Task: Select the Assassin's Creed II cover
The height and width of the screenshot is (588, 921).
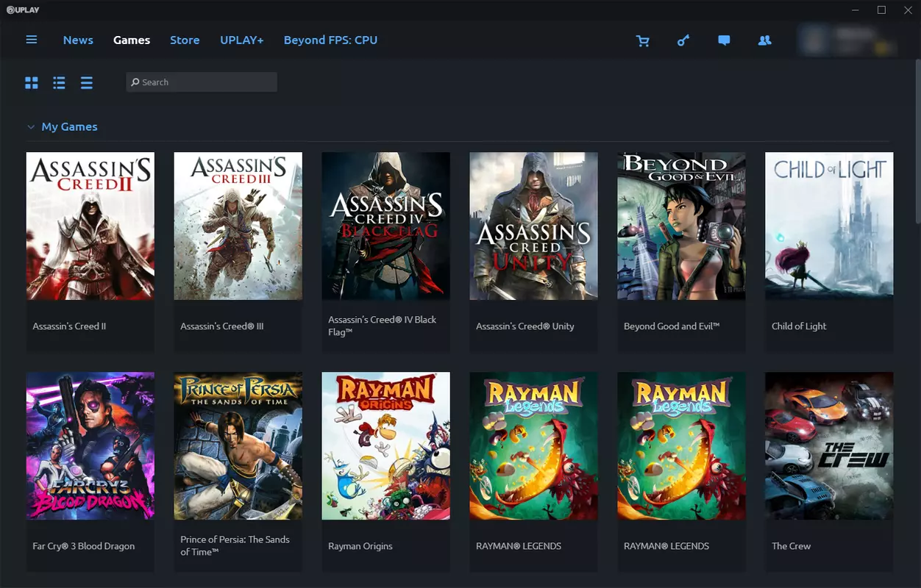Action: pyautogui.click(x=90, y=226)
